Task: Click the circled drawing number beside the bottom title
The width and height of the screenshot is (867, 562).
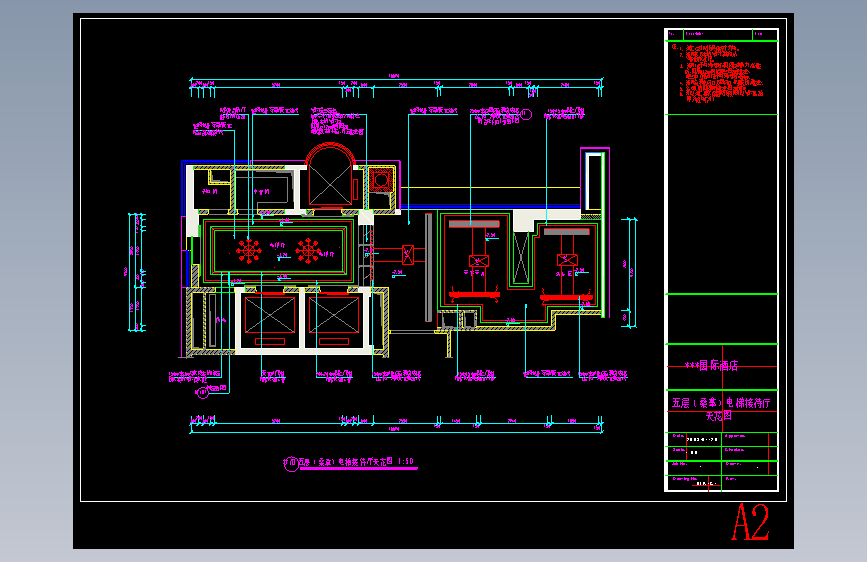Action: click(x=291, y=464)
